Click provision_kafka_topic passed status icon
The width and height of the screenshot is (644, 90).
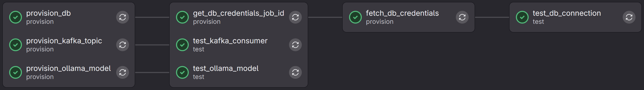coord(16,45)
